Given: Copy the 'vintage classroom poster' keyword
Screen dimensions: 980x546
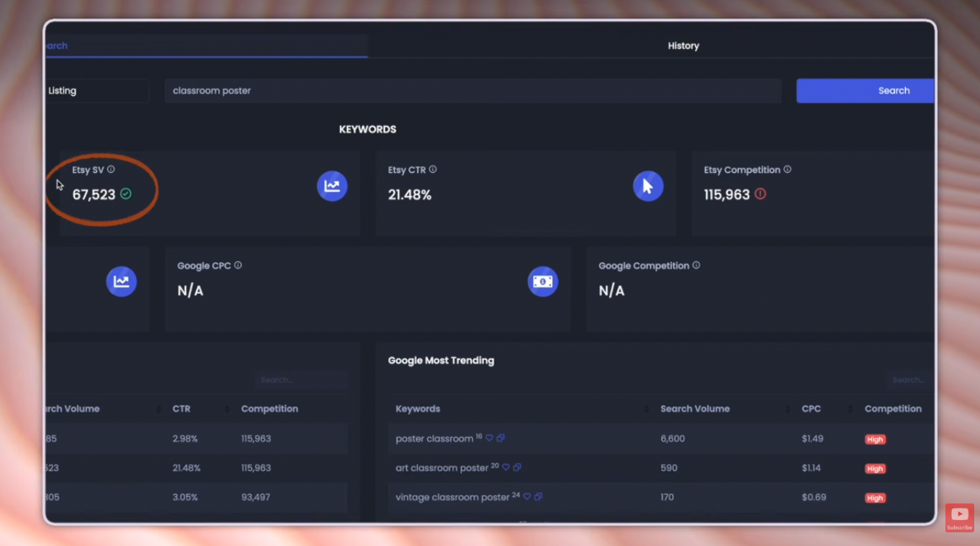Looking at the screenshot, I should [x=539, y=497].
